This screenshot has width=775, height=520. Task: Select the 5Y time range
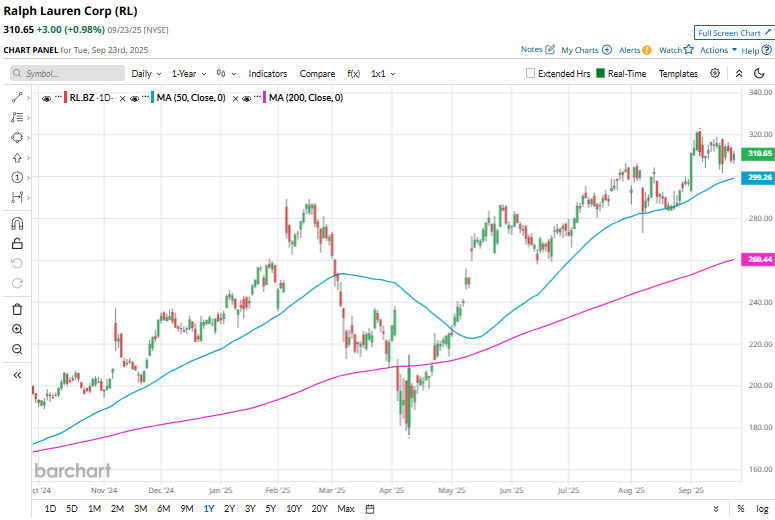coord(270,509)
